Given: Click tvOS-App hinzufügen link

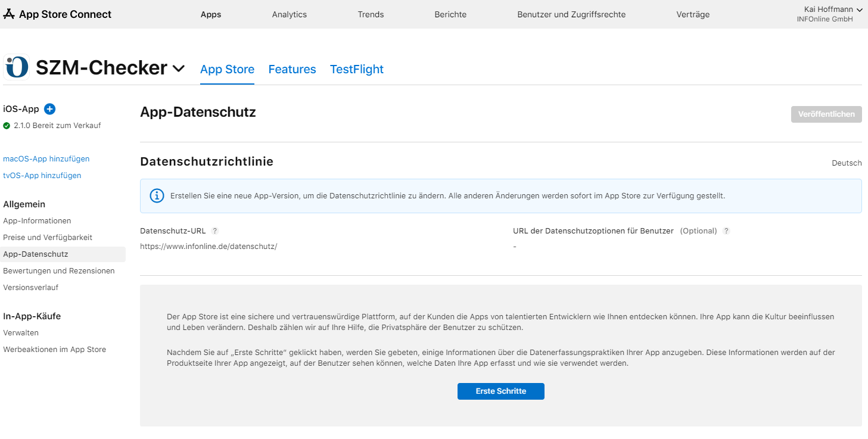Looking at the screenshot, I should [42, 176].
